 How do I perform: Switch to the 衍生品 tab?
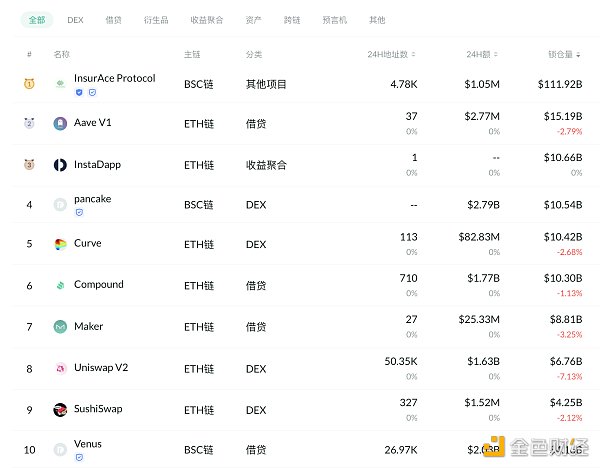pos(156,20)
